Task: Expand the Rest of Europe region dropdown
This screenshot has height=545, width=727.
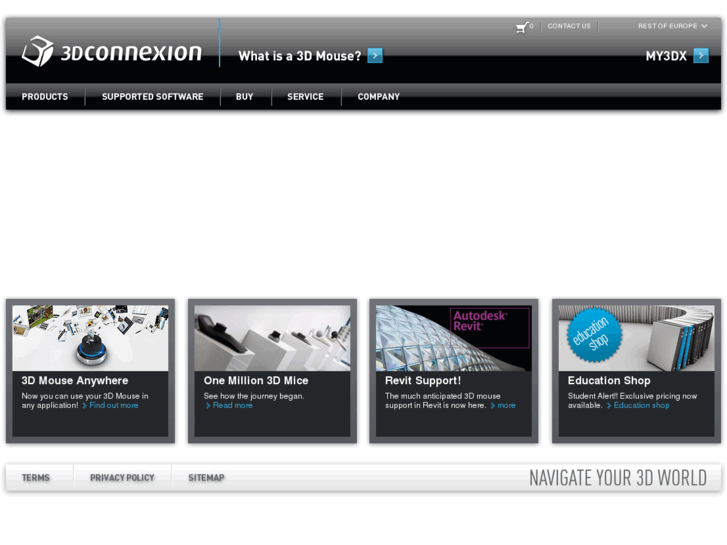Action: [672, 26]
